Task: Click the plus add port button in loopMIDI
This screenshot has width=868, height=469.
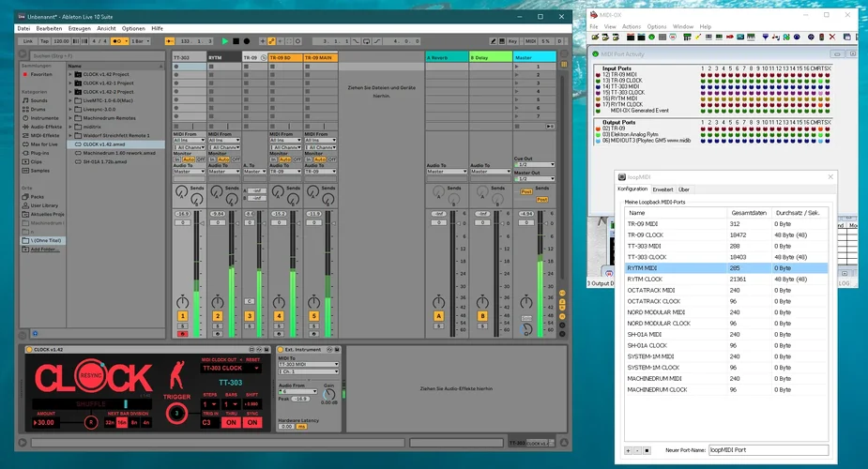Action: 629,451
